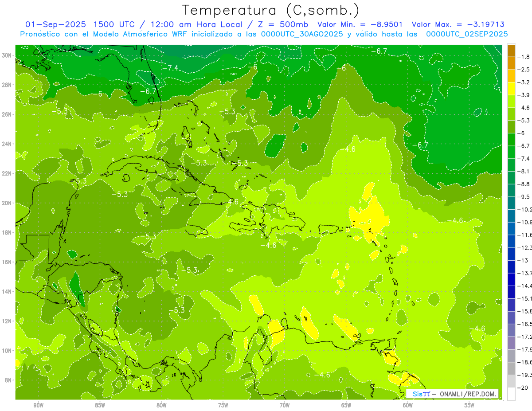The height and width of the screenshot is (411, 532).
Task: Click the valid-until time "0000UTC_02SEP2025"
Action: pyautogui.click(x=467, y=34)
